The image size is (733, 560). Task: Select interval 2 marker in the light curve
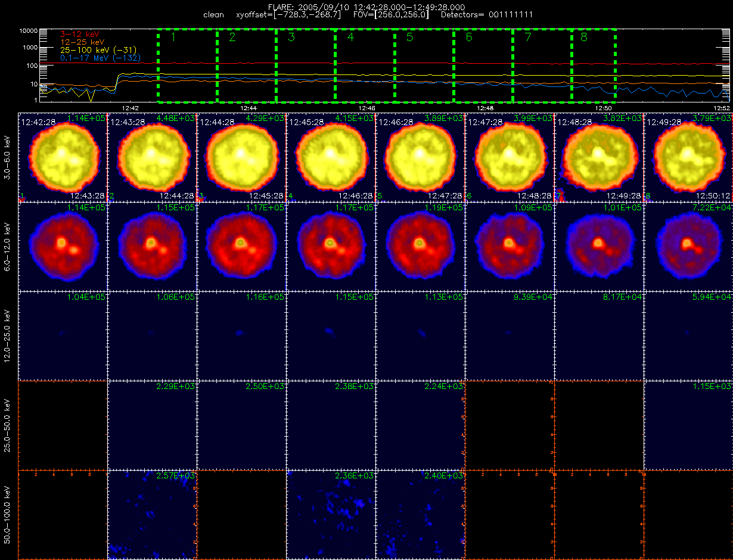click(x=232, y=38)
